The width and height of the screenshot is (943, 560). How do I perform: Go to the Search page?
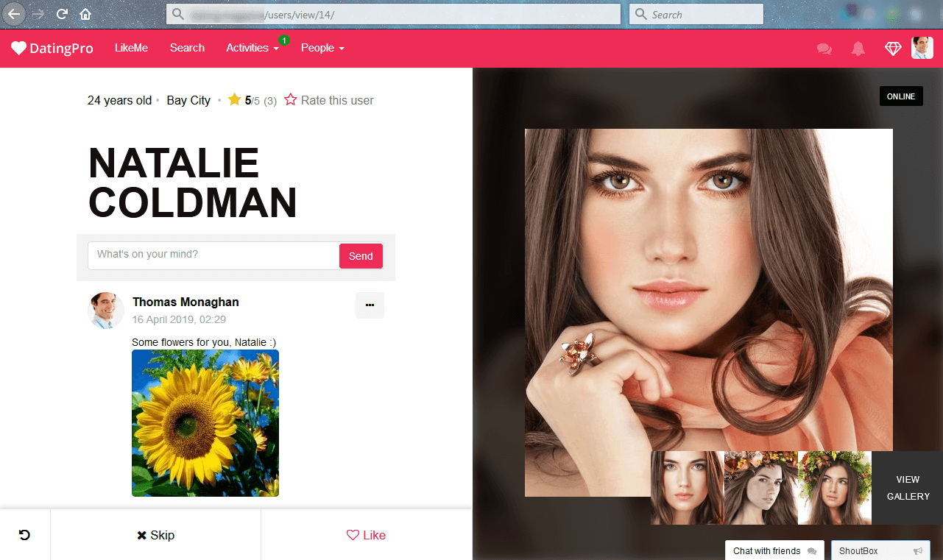187,48
